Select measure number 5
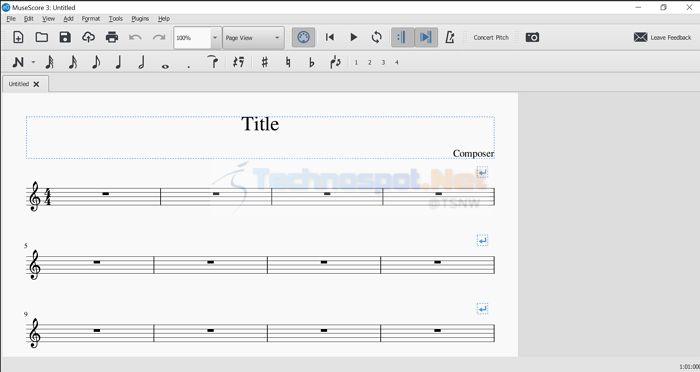 [26, 246]
